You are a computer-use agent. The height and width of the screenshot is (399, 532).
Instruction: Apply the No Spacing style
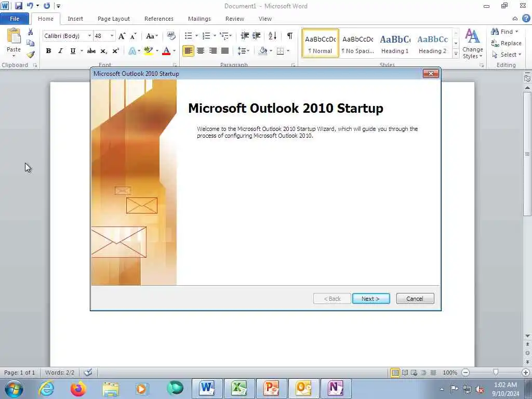357,44
